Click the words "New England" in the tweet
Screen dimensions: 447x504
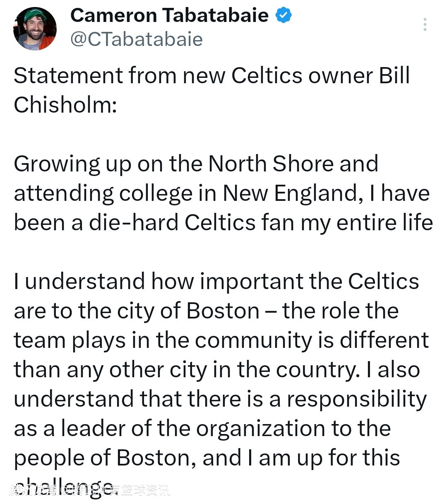pos(290,193)
